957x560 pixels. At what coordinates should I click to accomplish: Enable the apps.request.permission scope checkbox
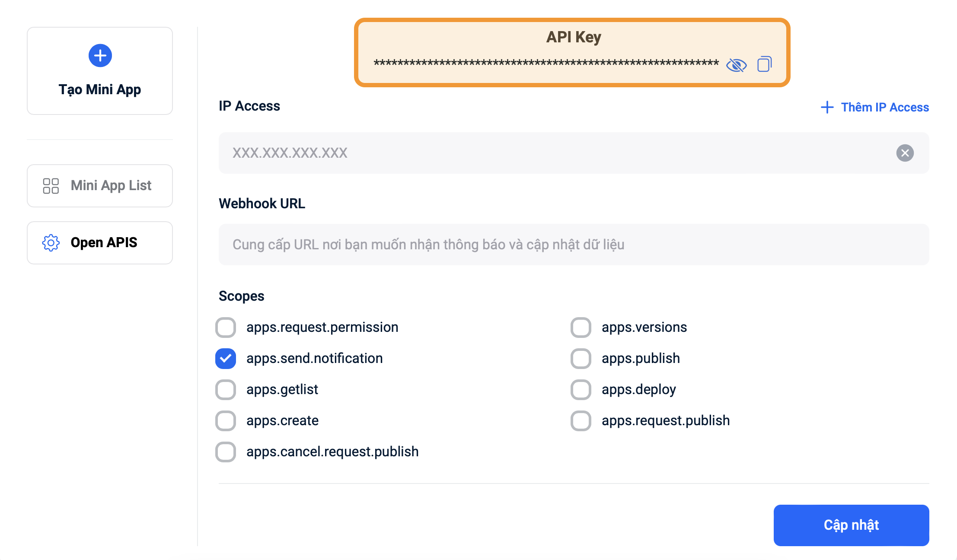tap(226, 328)
